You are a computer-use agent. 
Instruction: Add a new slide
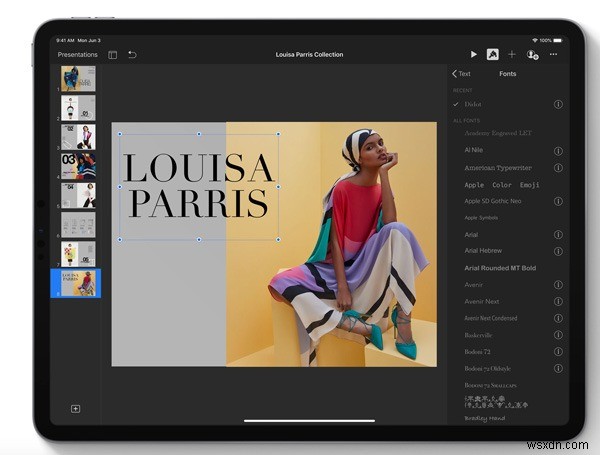pos(75,409)
